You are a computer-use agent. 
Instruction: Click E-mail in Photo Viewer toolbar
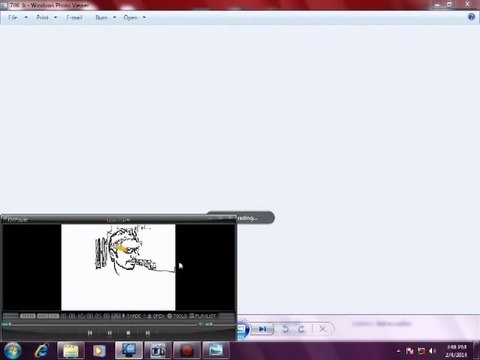[74, 17]
